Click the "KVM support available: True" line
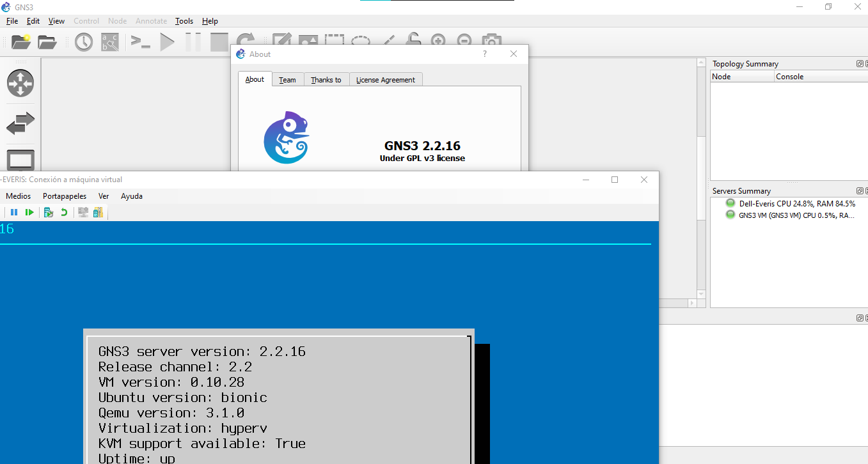Image resolution: width=868 pixels, height=464 pixels. (x=202, y=444)
